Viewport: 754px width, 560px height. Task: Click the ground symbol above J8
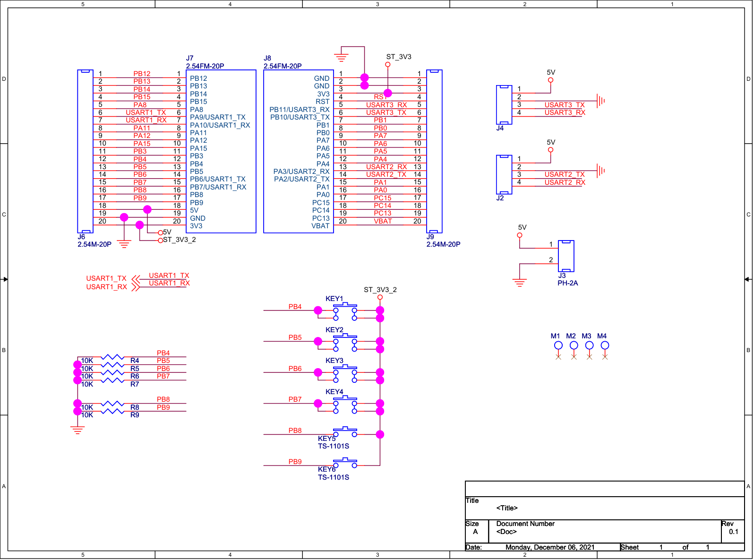(x=341, y=58)
